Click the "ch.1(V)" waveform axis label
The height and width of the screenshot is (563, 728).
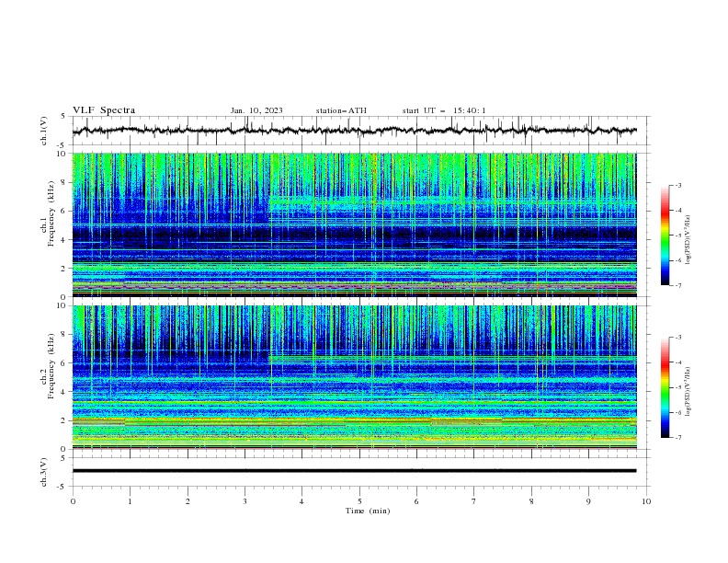click(44, 131)
